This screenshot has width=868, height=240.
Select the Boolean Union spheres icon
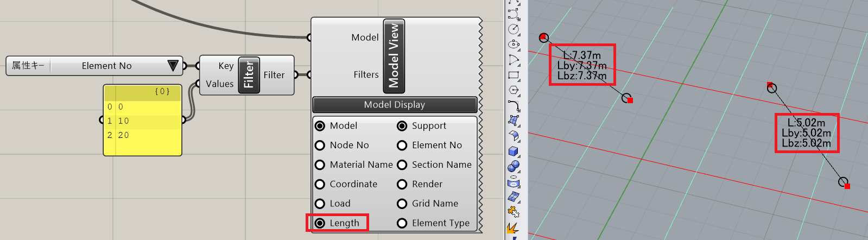(x=514, y=167)
